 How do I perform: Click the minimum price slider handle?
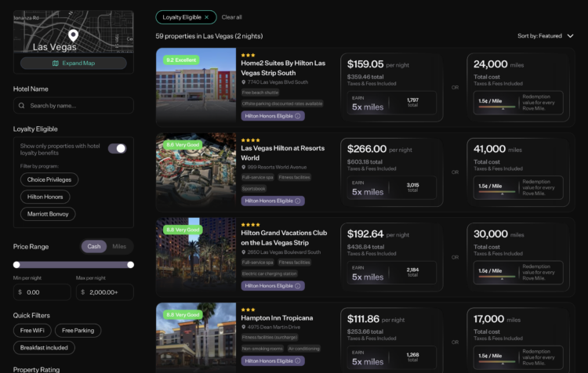pyautogui.click(x=16, y=265)
